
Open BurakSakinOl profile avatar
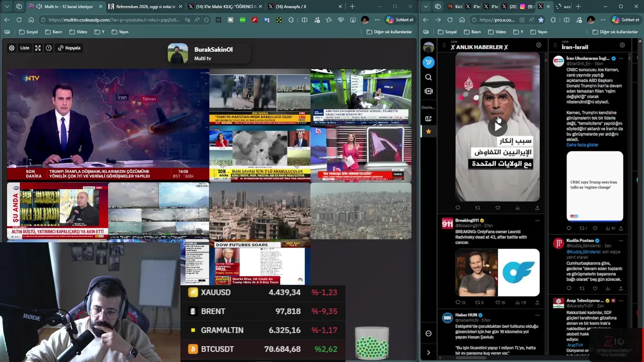tap(178, 53)
